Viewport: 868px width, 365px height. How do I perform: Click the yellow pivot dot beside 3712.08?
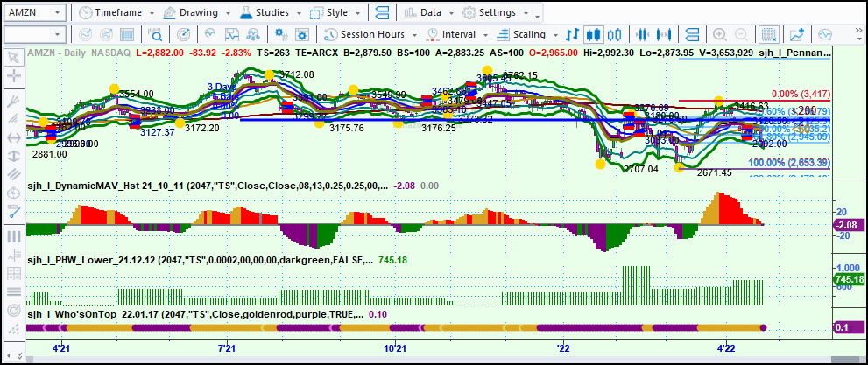(269, 74)
